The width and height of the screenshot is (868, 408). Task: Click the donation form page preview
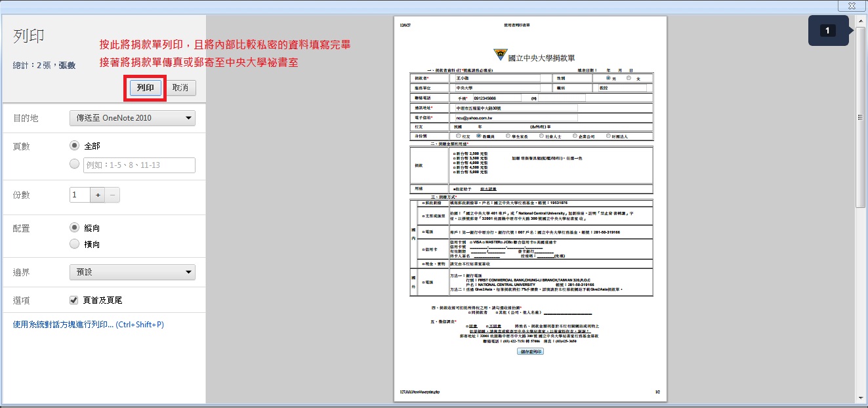(x=531, y=209)
